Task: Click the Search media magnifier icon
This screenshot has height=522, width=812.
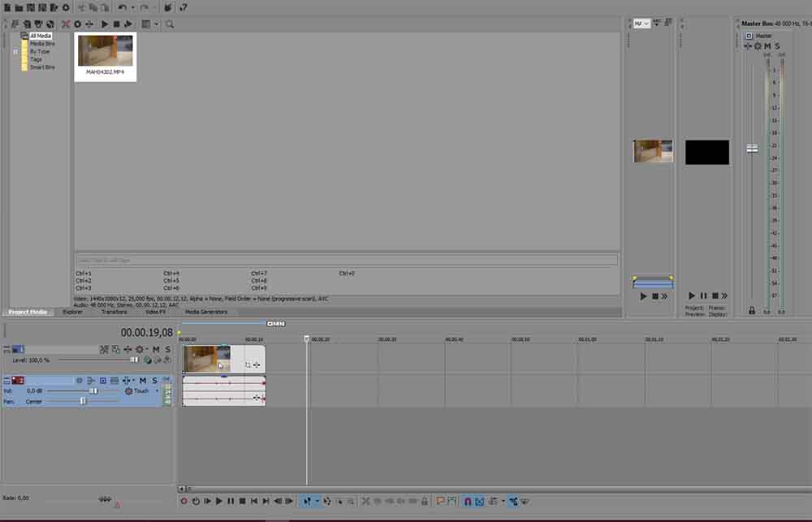Action: [170, 24]
